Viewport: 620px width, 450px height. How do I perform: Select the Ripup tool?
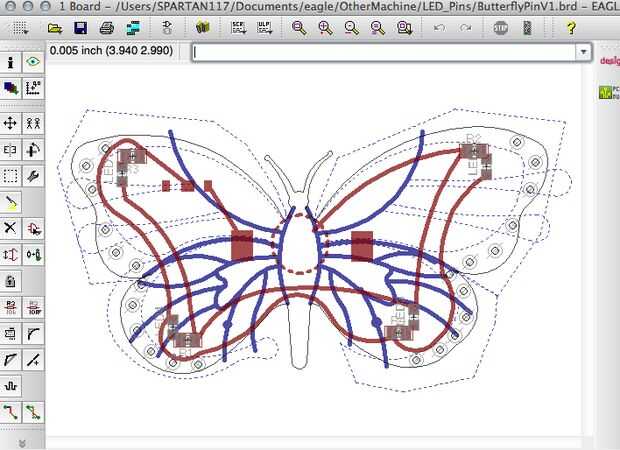[x=33, y=412]
